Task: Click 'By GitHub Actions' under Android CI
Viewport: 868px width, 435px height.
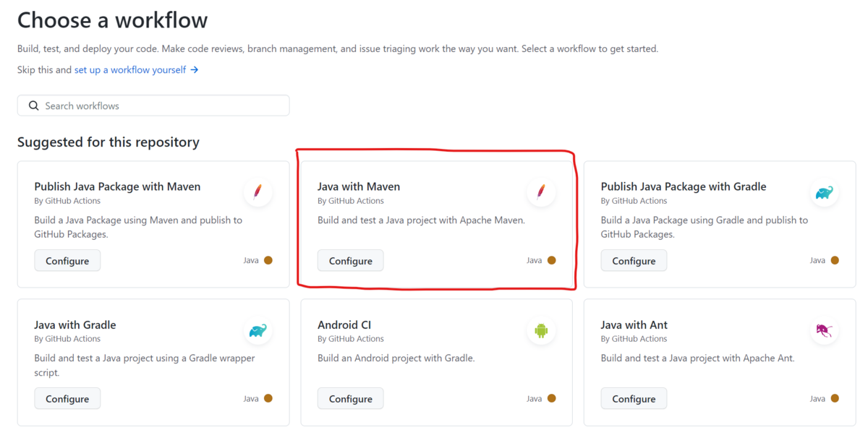Action: (351, 339)
